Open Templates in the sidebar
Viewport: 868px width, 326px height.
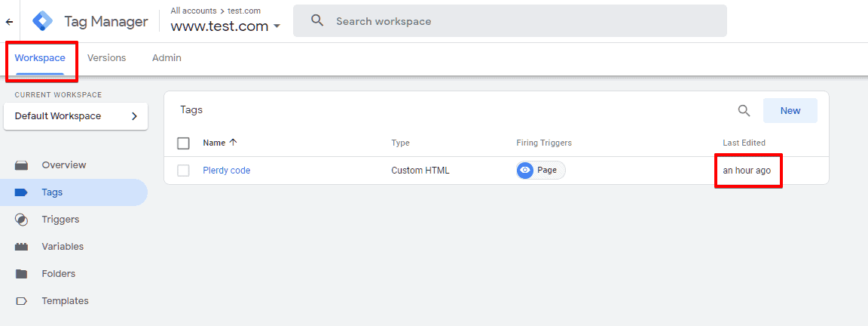point(65,301)
